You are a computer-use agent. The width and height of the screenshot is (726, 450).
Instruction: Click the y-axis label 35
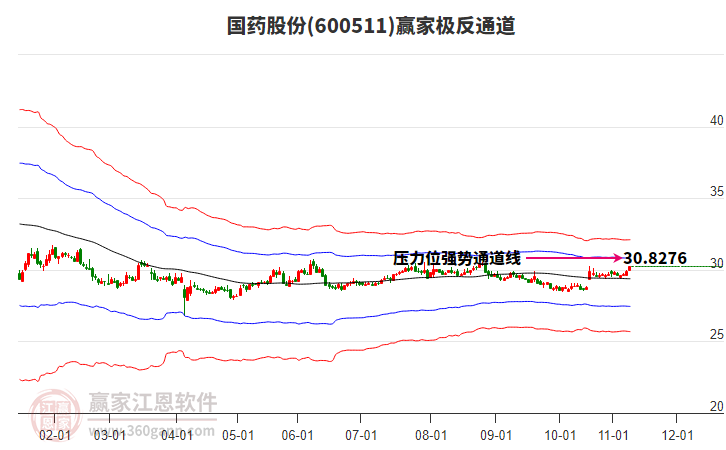click(716, 191)
